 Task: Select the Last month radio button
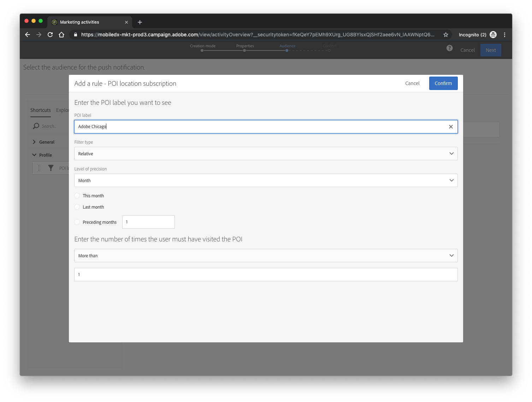[77, 207]
